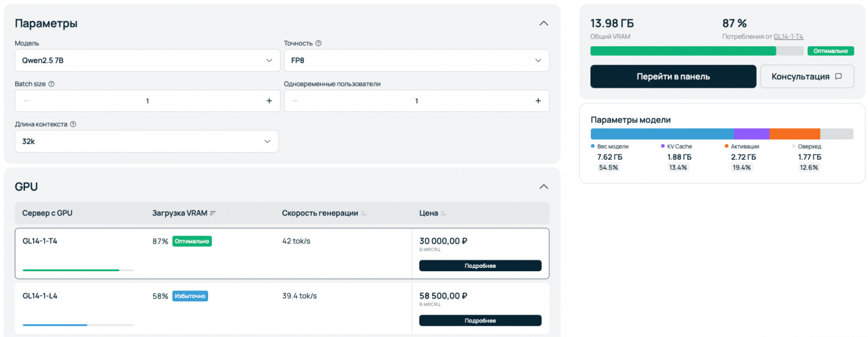Open the Batch size help icon

click(51, 84)
